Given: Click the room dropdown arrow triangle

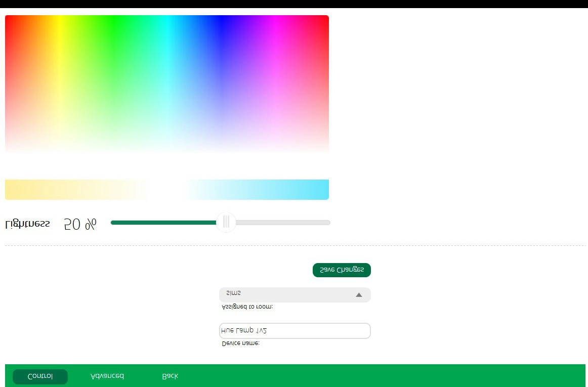Looking at the screenshot, I should (359, 295).
